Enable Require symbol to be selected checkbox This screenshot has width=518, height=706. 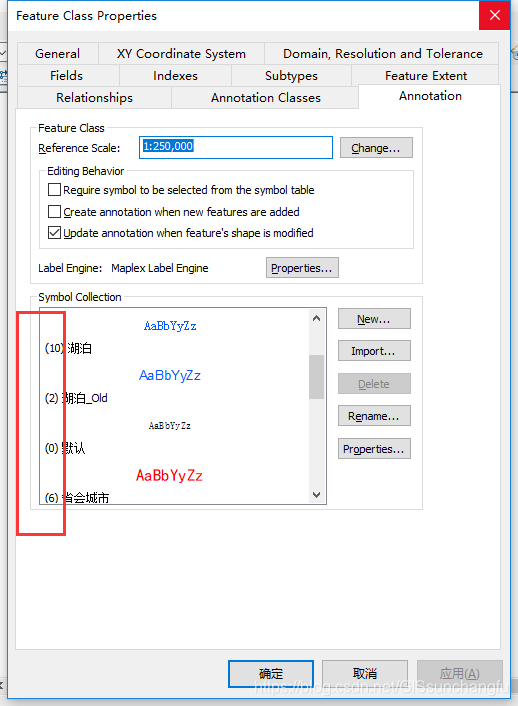tap(55, 190)
